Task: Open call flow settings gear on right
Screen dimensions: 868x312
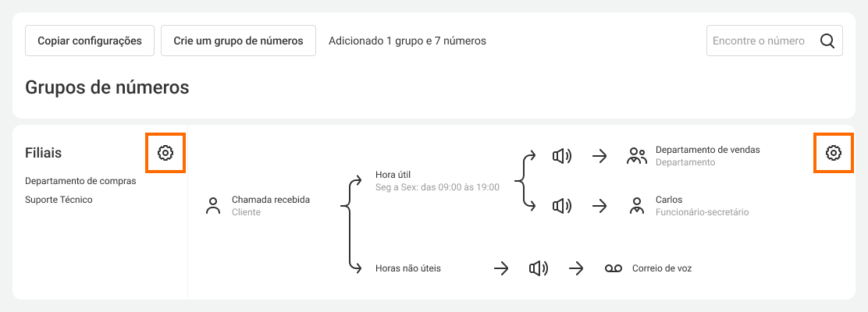Action: [x=834, y=153]
